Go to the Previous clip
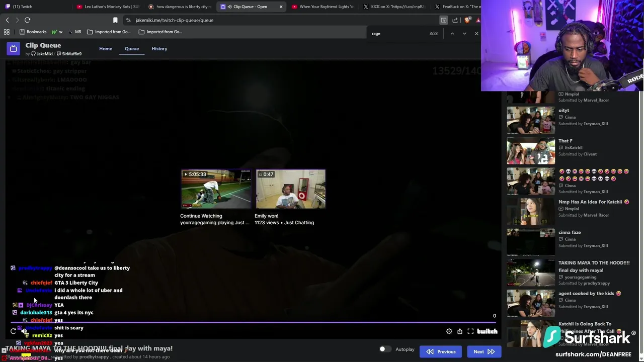This screenshot has height=362, width=644. (441, 351)
